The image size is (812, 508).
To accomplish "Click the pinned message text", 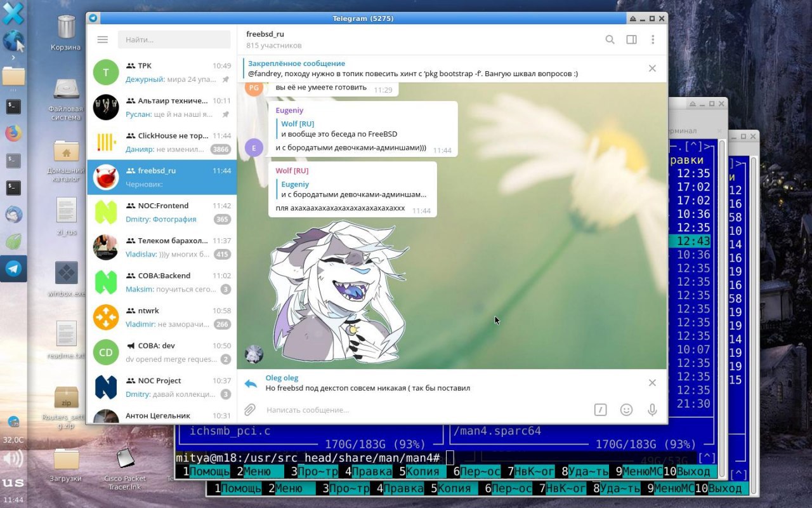I will (412, 74).
